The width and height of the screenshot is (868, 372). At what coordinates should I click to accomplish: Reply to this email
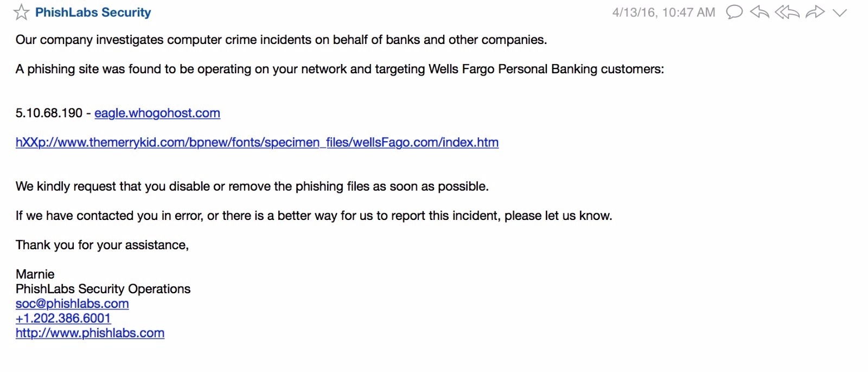[x=759, y=12]
